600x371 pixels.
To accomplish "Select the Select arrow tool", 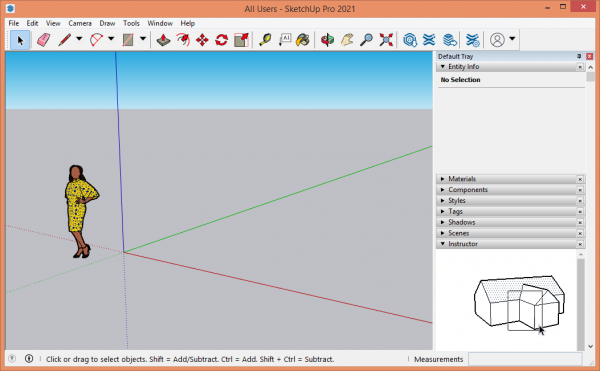I will coord(20,40).
